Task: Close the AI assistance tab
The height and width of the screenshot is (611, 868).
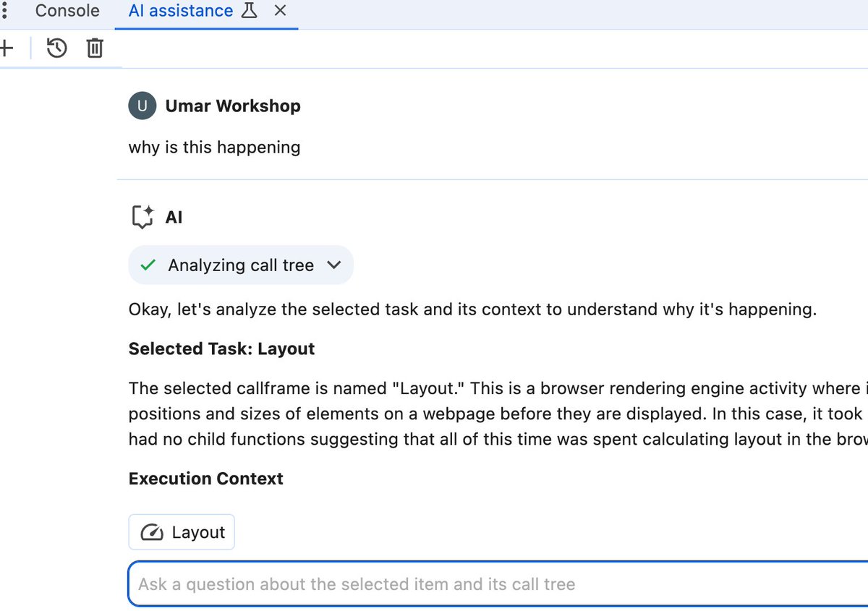Action: click(281, 11)
